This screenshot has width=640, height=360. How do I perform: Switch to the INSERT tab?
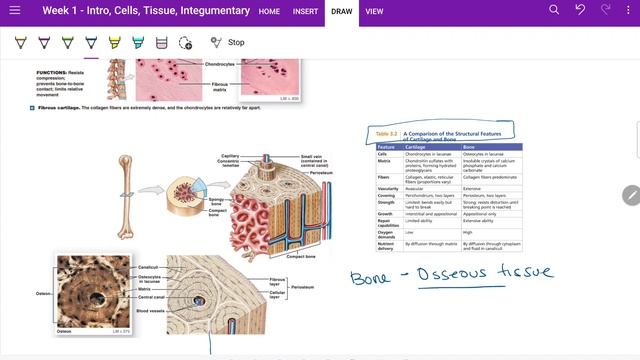pyautogui.click(x=305, y=12)
